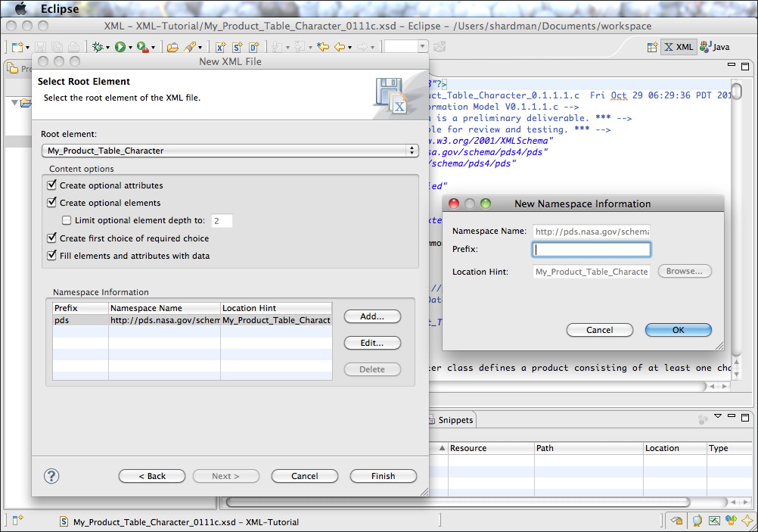Uncheck Create first choice of required choice
Viewport: 758px width, 532px height.
coord(51,238)
